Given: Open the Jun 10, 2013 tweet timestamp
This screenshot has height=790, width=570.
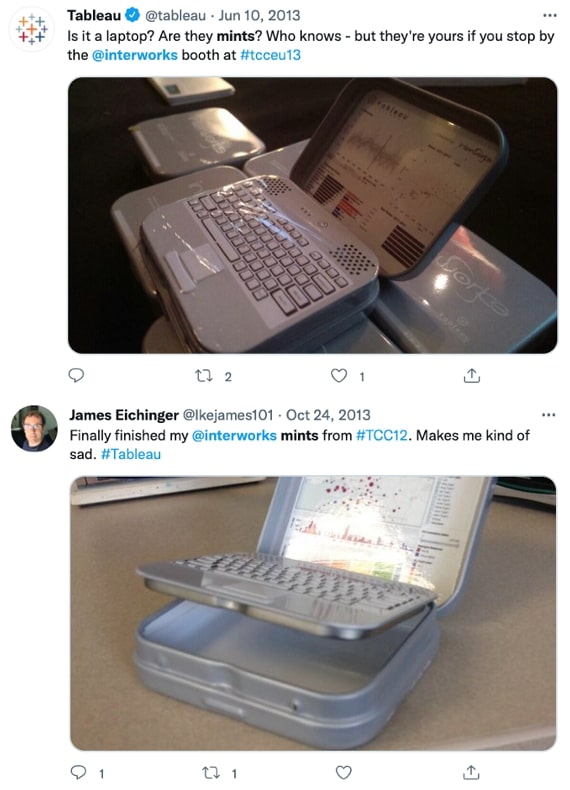Looking at the screenshot, I should coord(259,16).
